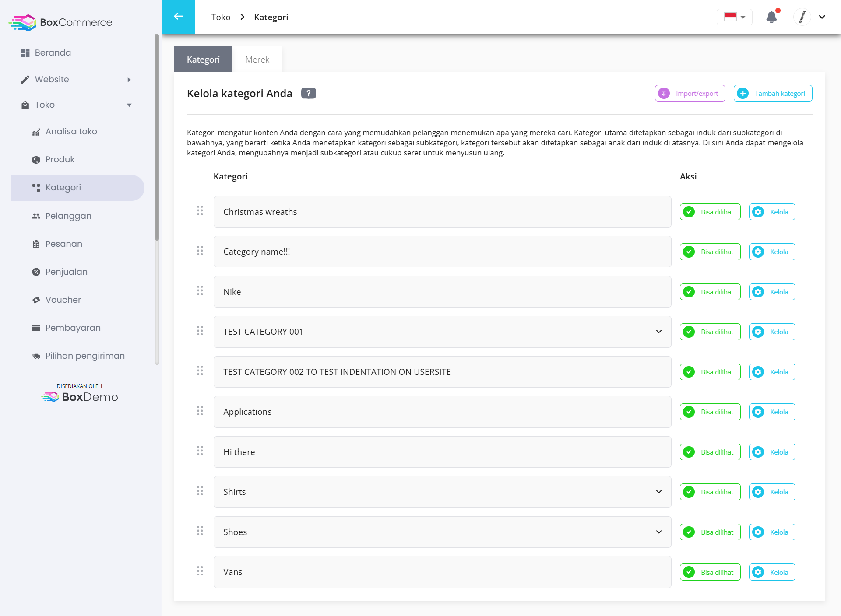Click the Hi there category row
The width and height of the screenshot is (841, 616).
tap(442, 452)
